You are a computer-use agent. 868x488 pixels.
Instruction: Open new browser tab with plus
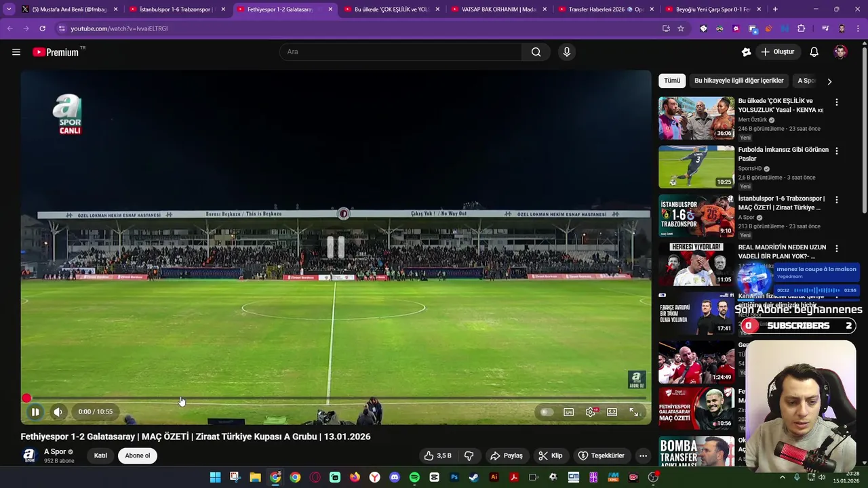(x=775, y=9)
